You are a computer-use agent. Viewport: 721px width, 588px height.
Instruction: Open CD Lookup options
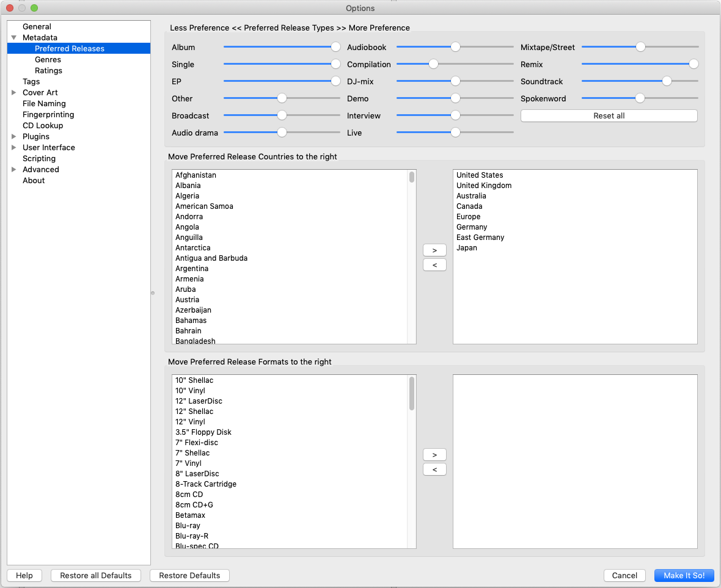(43, 126)
